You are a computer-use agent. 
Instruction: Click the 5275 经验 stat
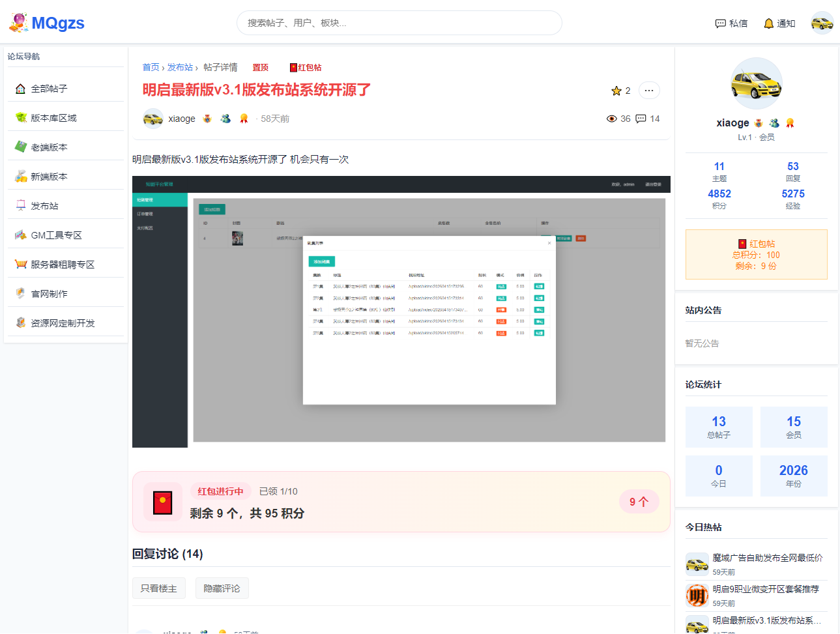pyautogui.click(x=793, y=199)
